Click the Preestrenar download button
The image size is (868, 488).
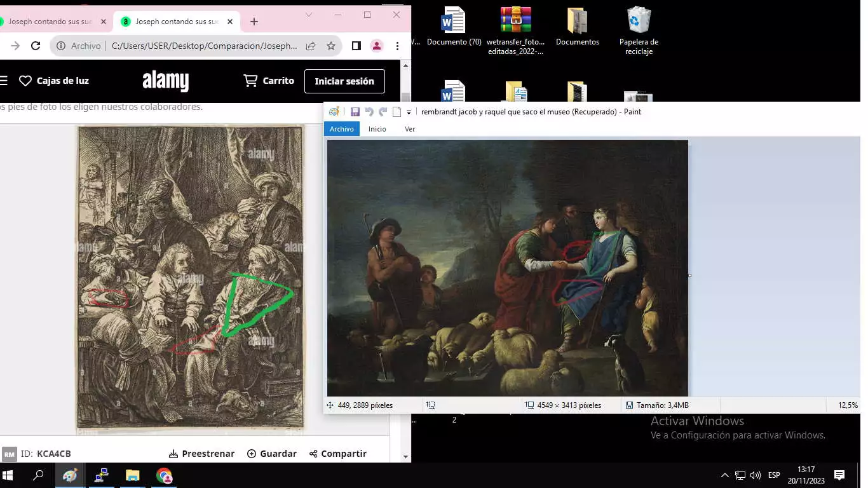tap(201, 454)
